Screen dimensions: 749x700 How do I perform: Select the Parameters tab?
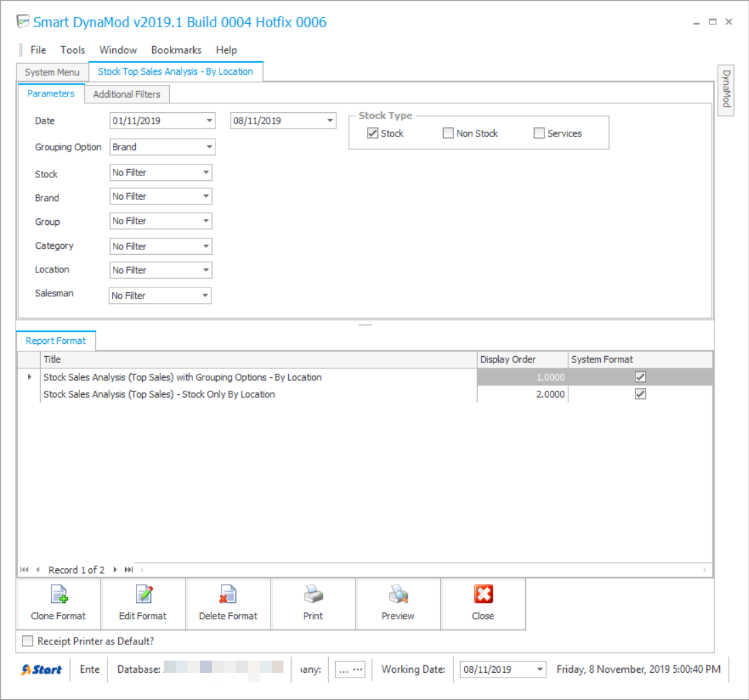(50, 94)
